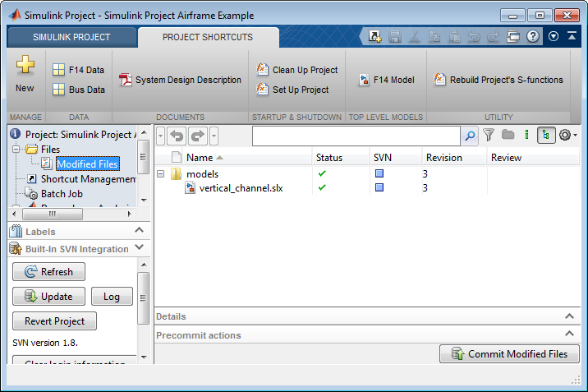Click the Revert Project button
Viewport: 588px width, 392px height.
pyautogui.click(x=55, y=321)
